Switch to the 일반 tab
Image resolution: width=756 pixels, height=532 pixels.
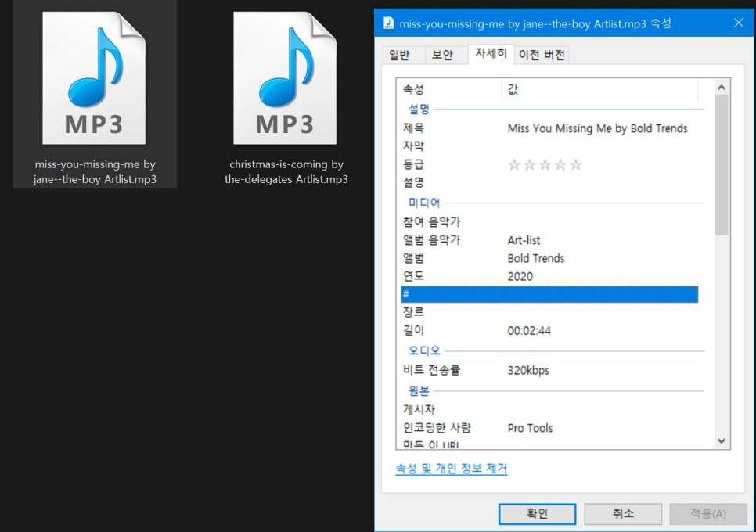point(401,55)
